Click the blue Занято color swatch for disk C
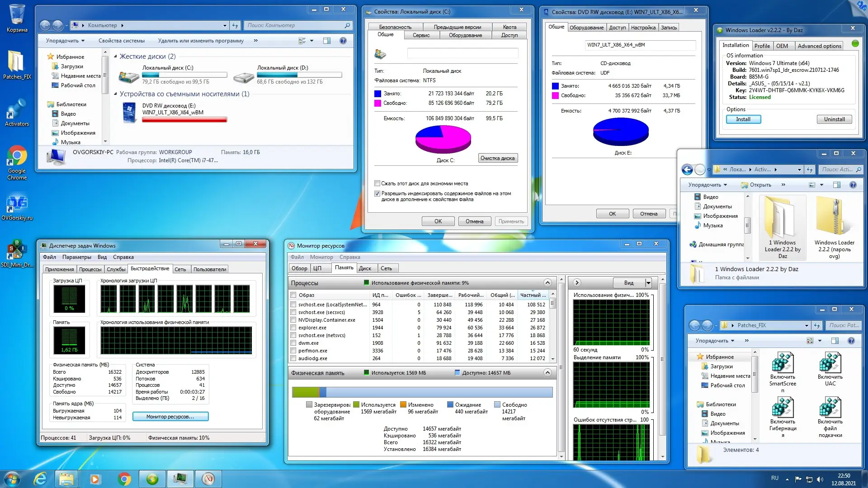 click(377, 94)
